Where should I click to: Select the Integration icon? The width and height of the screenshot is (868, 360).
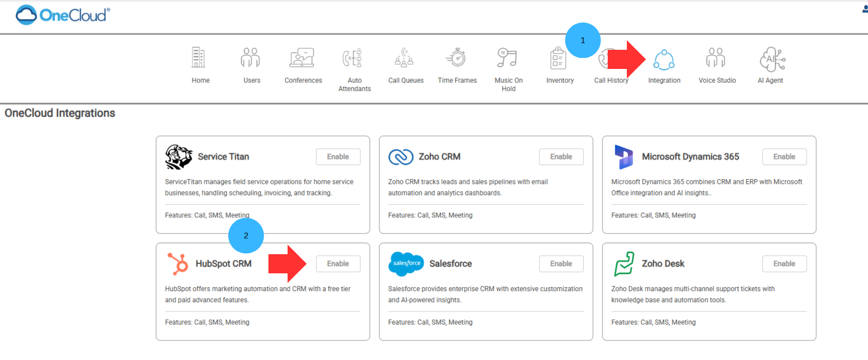click(664, 60)
